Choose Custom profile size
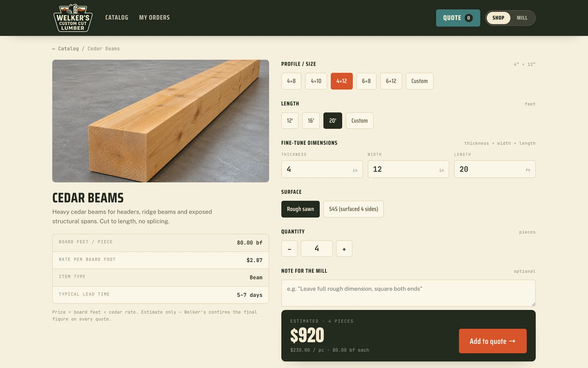 tap(420, 81)
